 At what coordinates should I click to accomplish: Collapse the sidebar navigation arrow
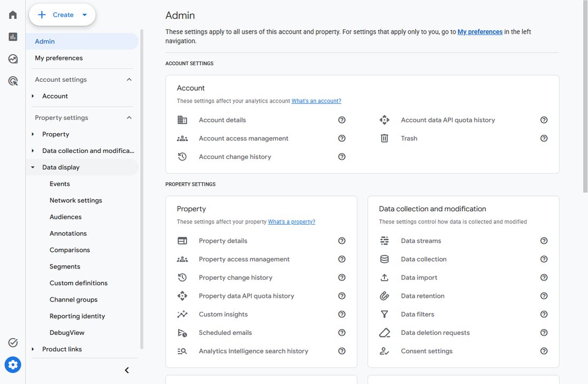coord(127,370)
